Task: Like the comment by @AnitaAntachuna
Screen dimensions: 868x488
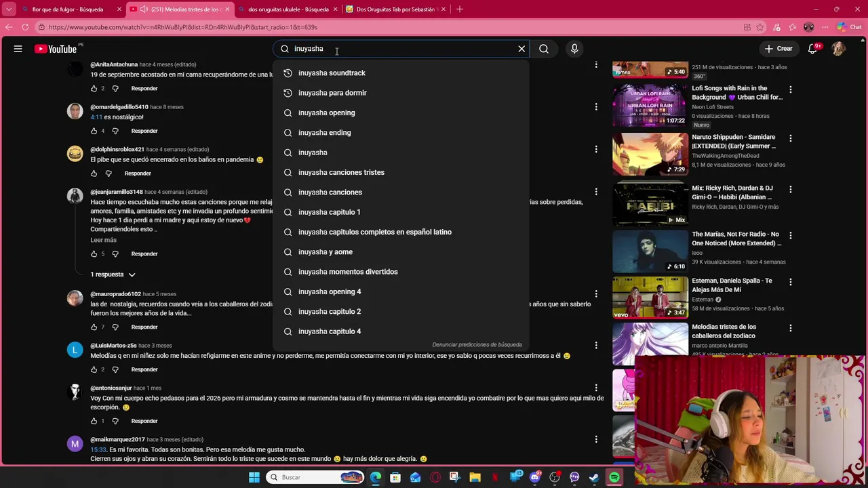Action: [x=94, y=89]
